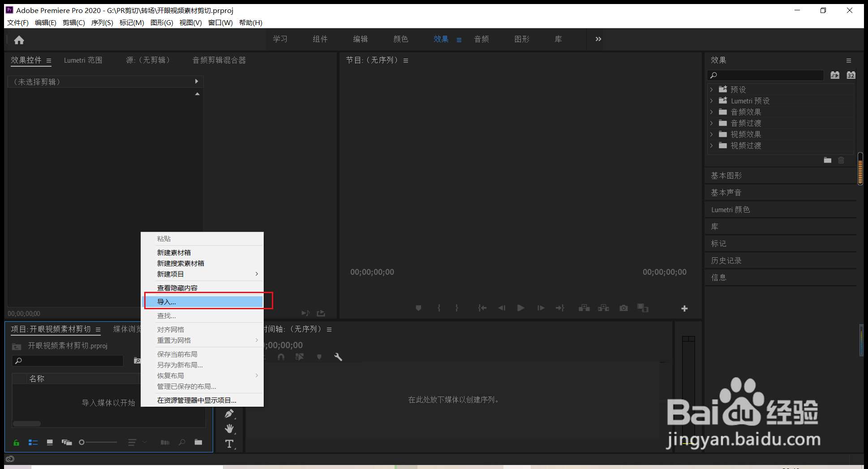This screenshot has width=868, height=469.
Task: Expand the Lumetri 预设 folder
Action: pos(711,101)
